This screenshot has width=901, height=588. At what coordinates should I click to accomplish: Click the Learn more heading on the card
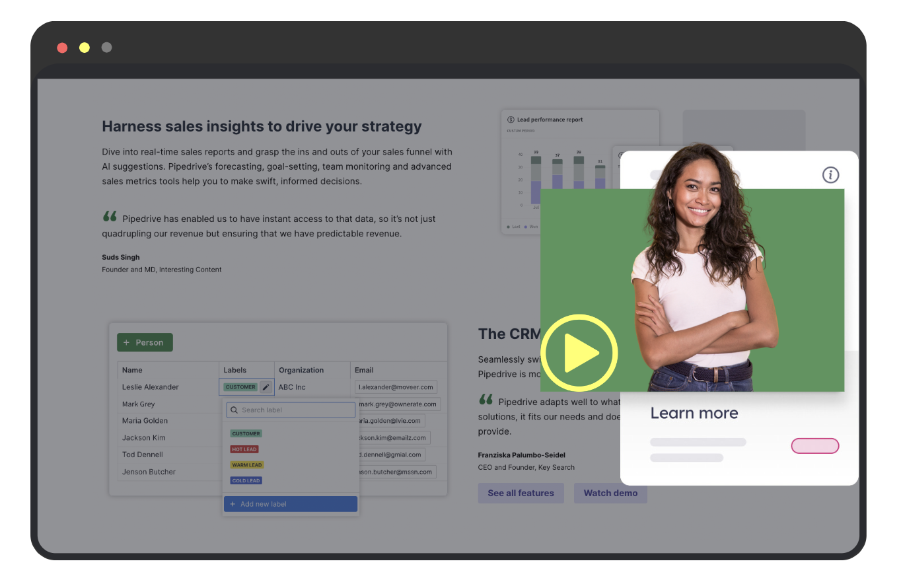(694, 414)
